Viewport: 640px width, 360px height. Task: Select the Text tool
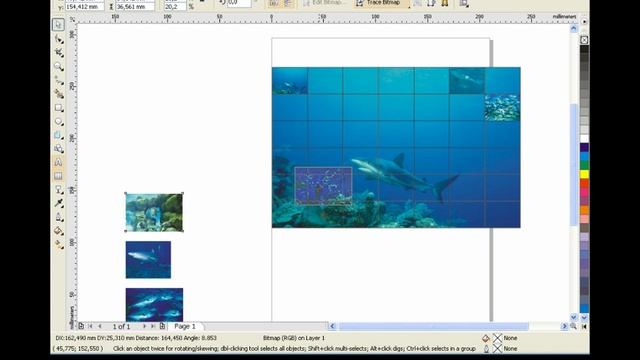point(58,162)
